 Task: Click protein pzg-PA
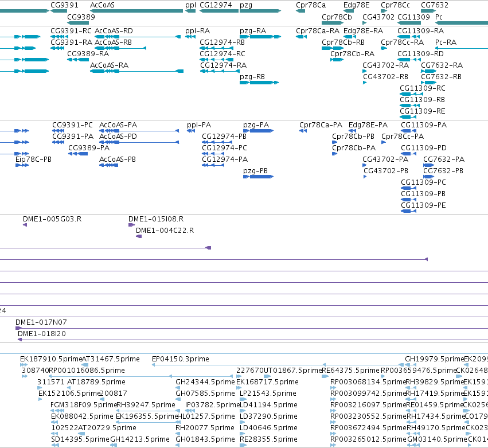coord(258,131)
